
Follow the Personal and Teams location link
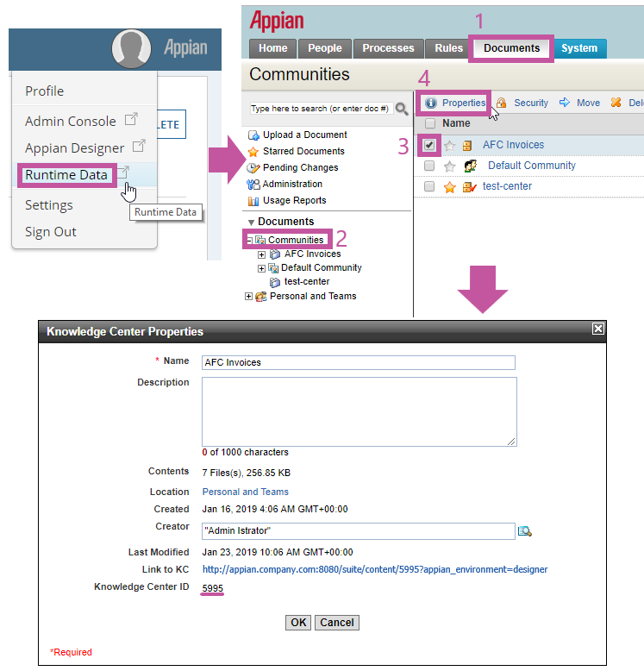click(246, 492)
